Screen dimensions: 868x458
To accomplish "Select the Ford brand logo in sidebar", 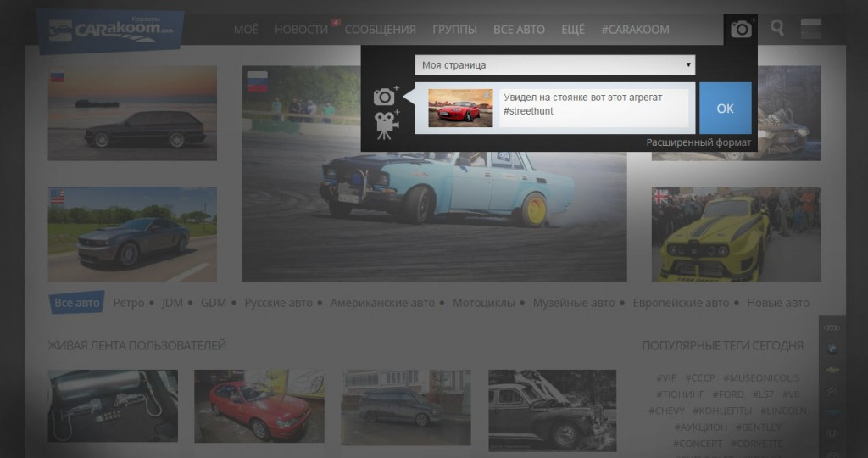I will (832, 412).
